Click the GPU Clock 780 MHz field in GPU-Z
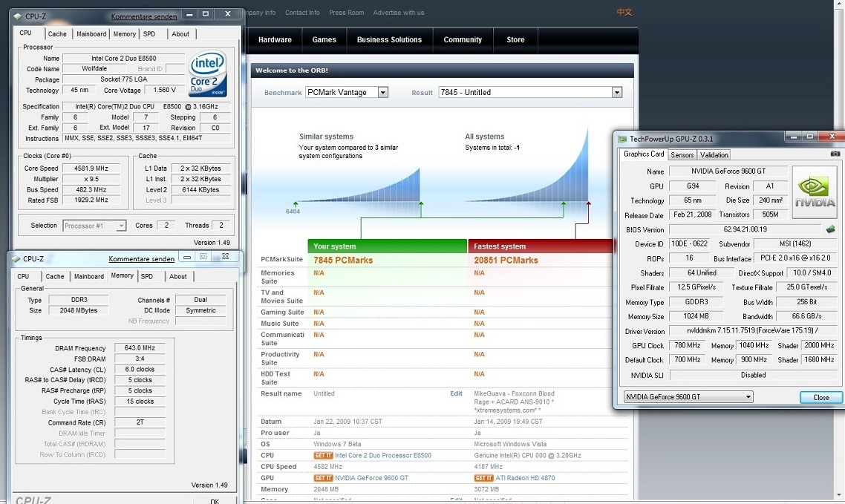Screen dimensions: 845x504 pyautogui.click(x=687, y=346)
